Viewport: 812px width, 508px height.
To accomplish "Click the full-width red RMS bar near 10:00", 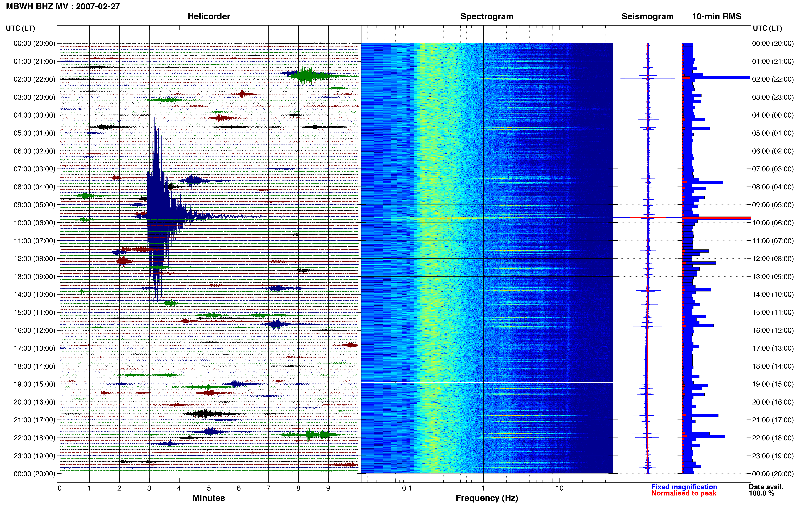I will point(717,218).
